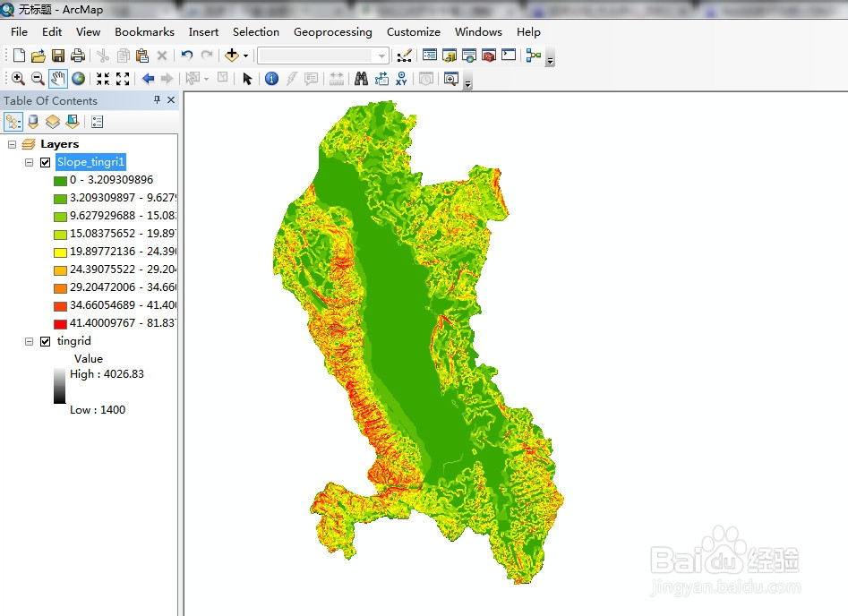Image resolution: width=848 pixels, height=616 pixels.
Task: Open ArcToolbox with the red toolbox icon
Action: point(489,56)
